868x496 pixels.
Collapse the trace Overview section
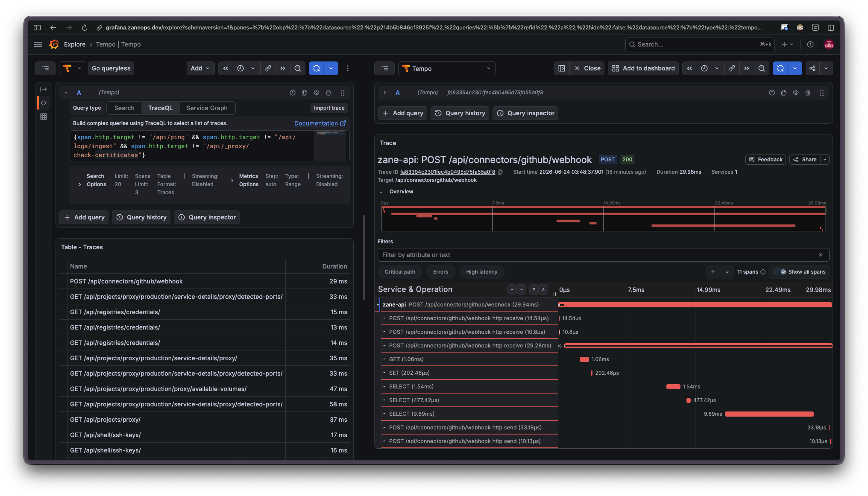click(x=381, y=192)
